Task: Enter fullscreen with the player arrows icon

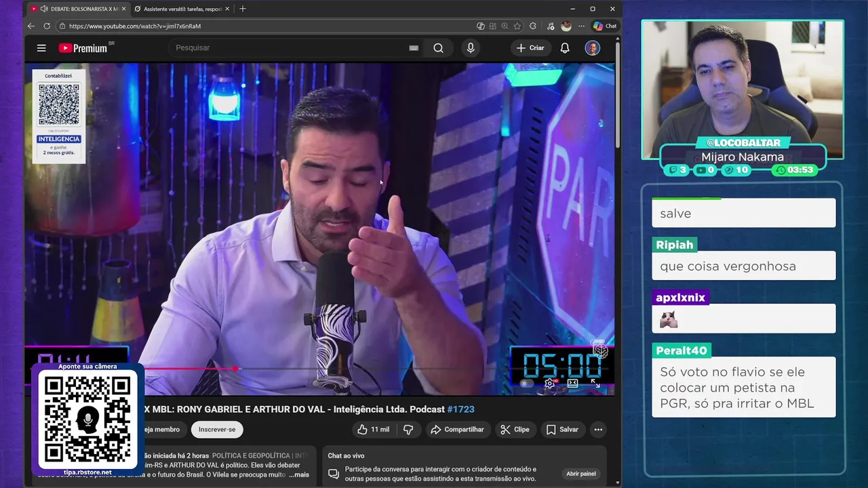Action: coord(595,383)
